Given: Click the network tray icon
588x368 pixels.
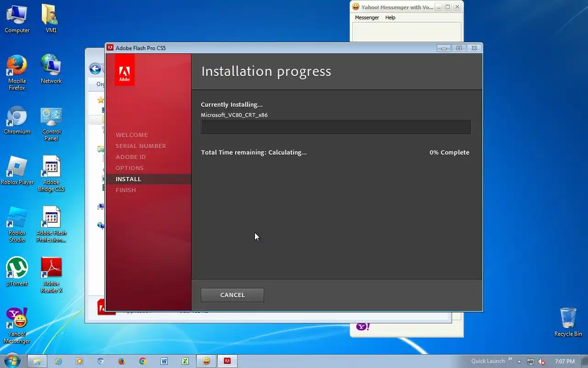Looking at the screenshot, I should tap(531, 362).
